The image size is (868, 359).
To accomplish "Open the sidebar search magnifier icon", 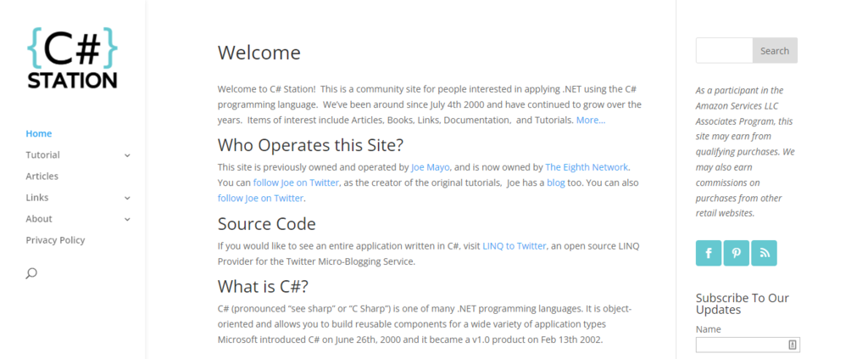I will [31, 273].
